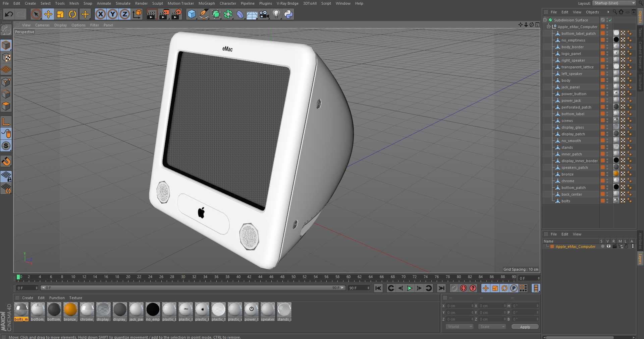Viewport: 644px width, 339px height.
Task: Click the timeline power slider bar
Action: (193, 288)
